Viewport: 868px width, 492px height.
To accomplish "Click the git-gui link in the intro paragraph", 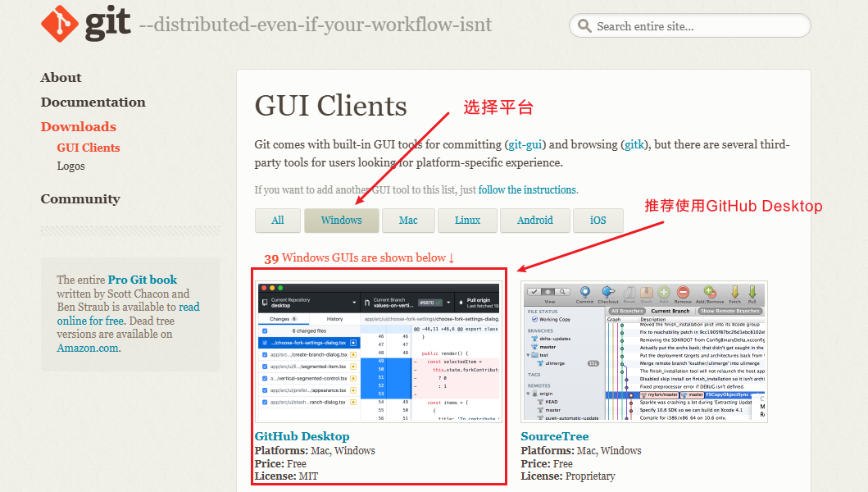I will coord(525,144).
